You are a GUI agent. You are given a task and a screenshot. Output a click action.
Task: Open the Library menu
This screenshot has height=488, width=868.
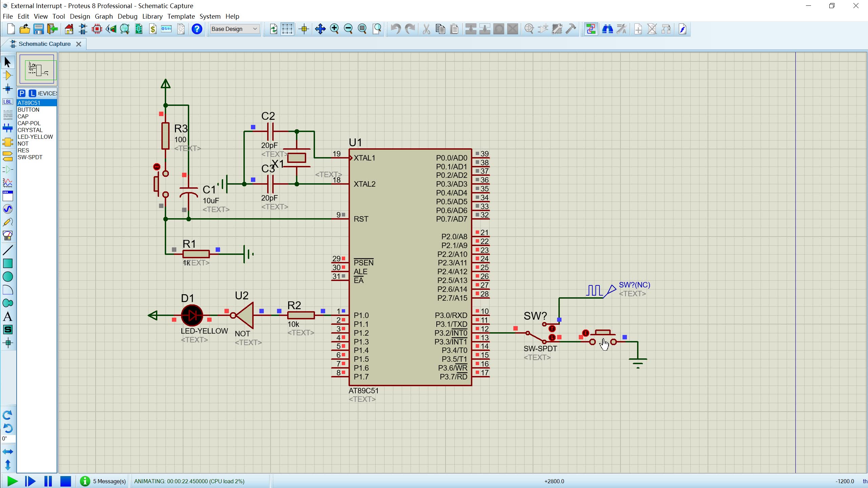coord(152,16)
